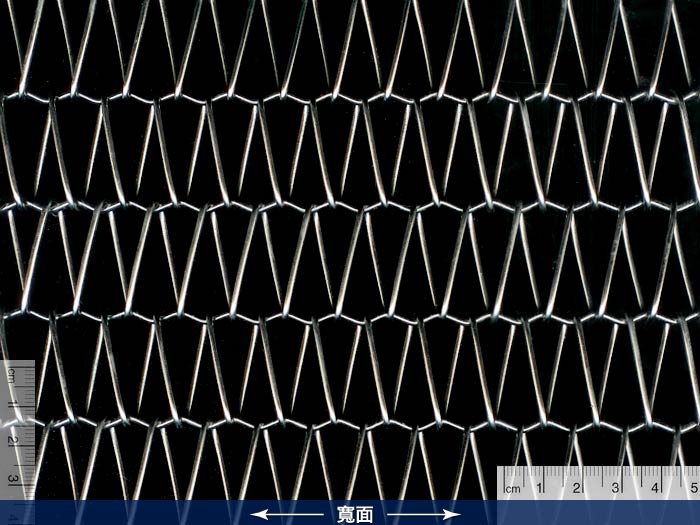Click the 2 mark on vertical ruler

[x=12, y=440]
